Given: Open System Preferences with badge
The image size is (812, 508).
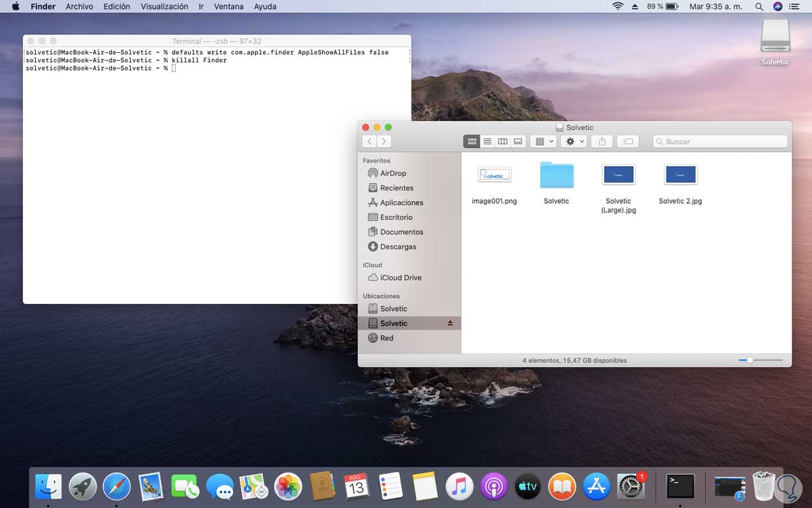Looking at the screenshot, I should pos(631,486).
